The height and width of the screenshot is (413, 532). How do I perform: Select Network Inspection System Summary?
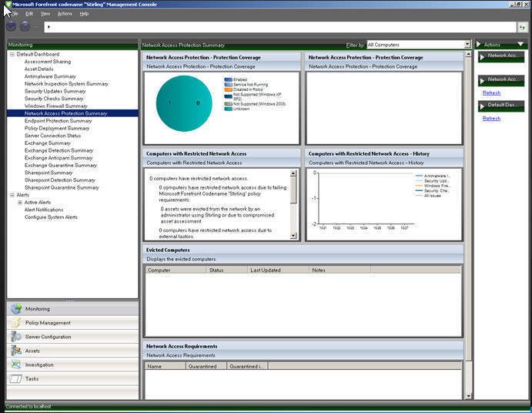pos(66,84)
